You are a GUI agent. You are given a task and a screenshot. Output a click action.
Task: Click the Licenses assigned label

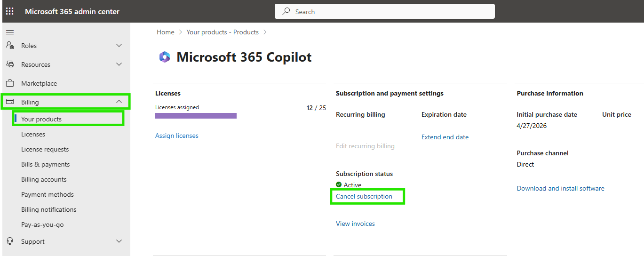tap(177, 107)
